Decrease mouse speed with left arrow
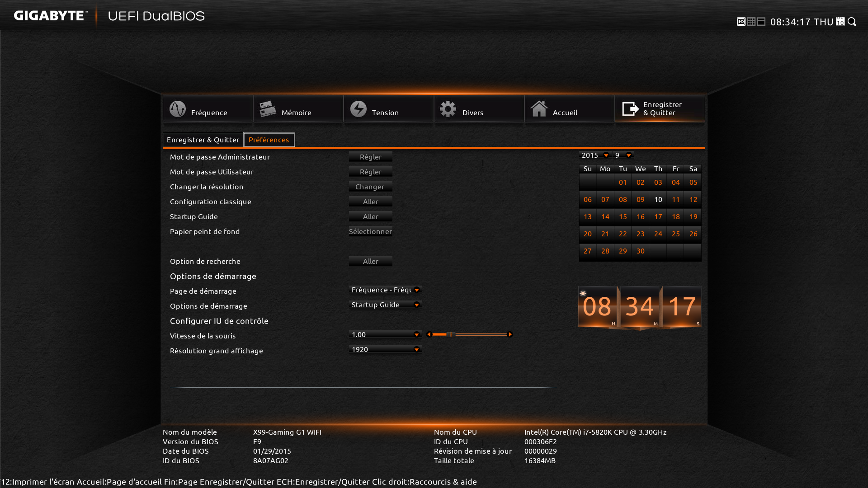Viewport: 868px width, 488px height. click(429, 334)
